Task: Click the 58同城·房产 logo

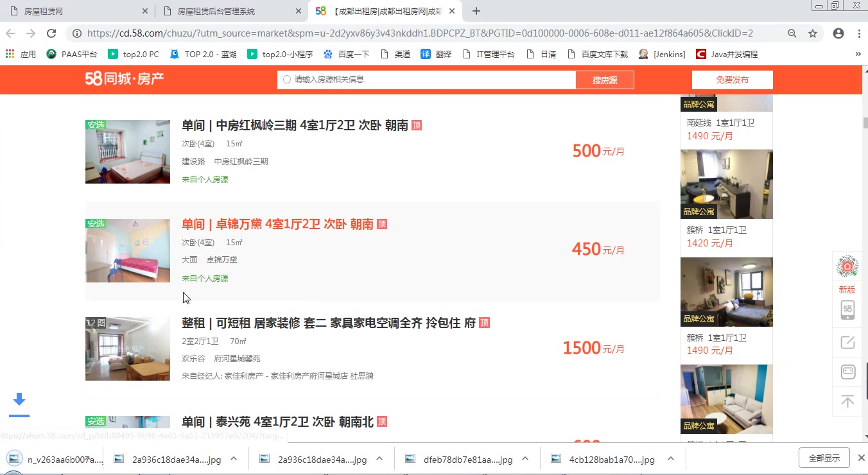Action: (x=125, y=79)
